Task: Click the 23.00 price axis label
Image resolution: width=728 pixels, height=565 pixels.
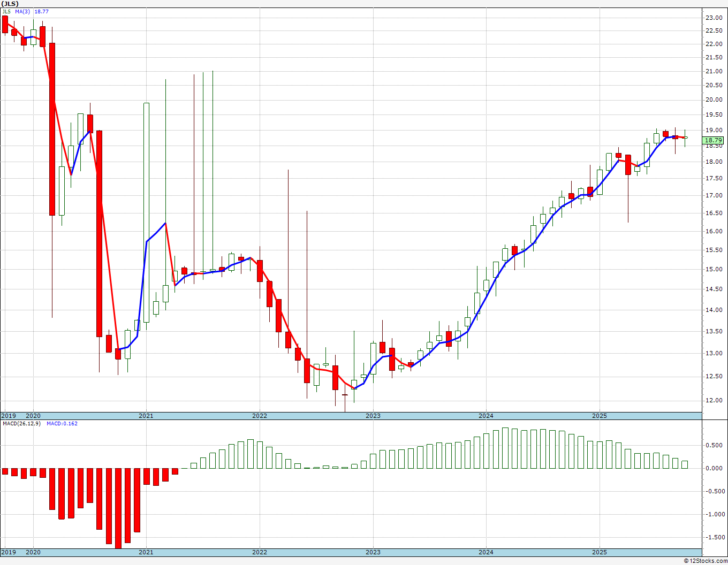Action: point(714,18)
